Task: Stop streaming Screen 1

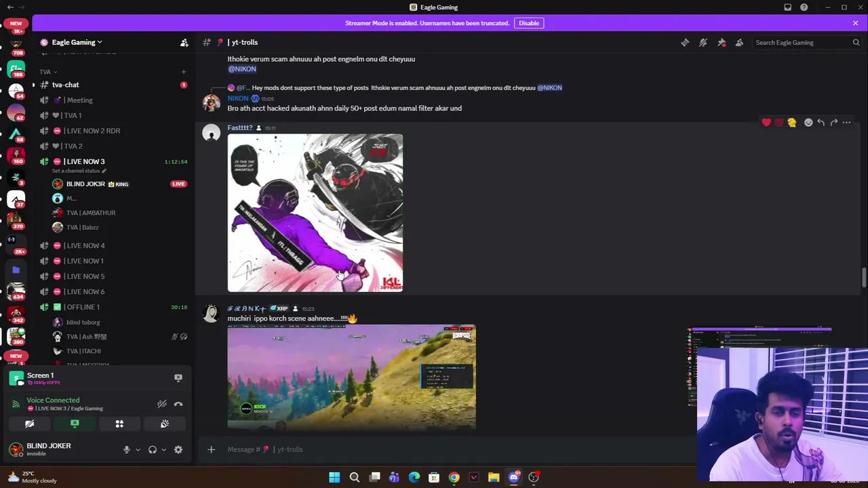Action: [178, 378]
